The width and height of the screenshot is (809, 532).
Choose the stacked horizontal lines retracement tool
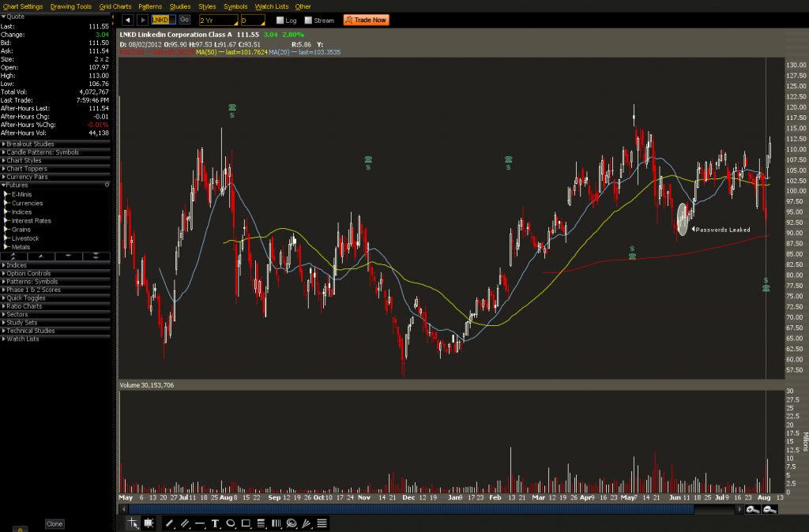coord(261,523)
